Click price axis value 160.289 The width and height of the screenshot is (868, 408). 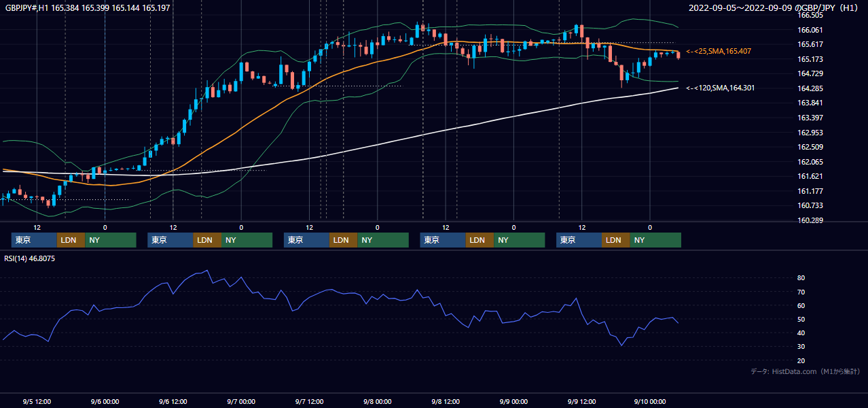(810, 220)
